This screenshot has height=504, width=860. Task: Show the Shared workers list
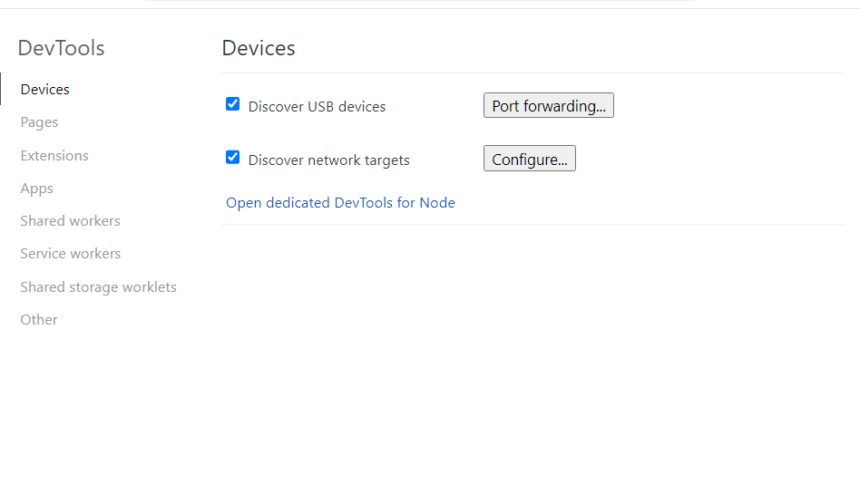pos(70,221)
